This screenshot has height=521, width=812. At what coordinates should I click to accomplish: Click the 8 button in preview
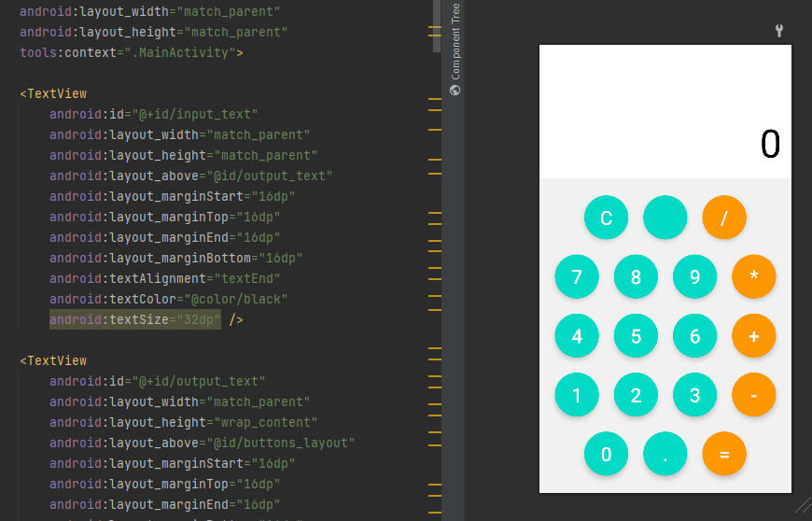(x=636, y=276)
